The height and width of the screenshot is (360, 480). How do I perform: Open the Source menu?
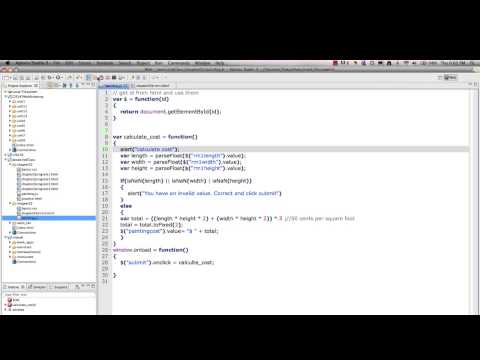85,63
